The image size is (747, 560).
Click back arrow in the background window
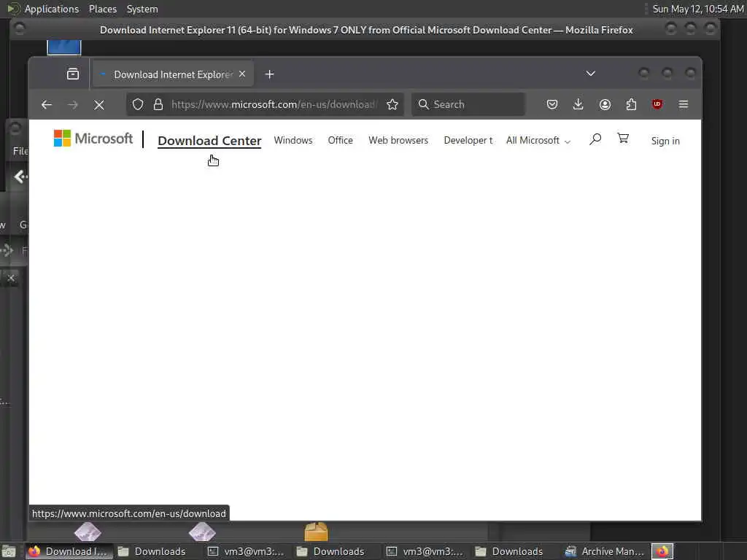coord(20,176)
